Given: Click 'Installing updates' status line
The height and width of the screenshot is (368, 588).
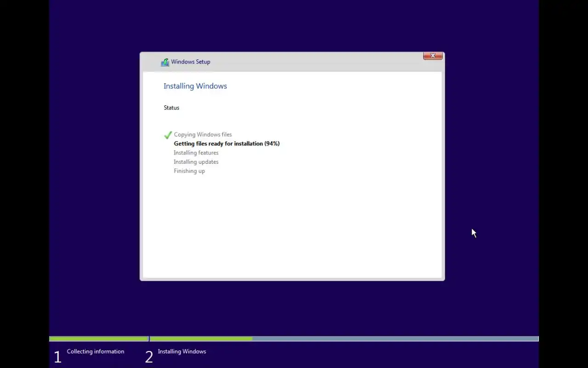Looking at the screenshot, I should [x=196, y=162].
